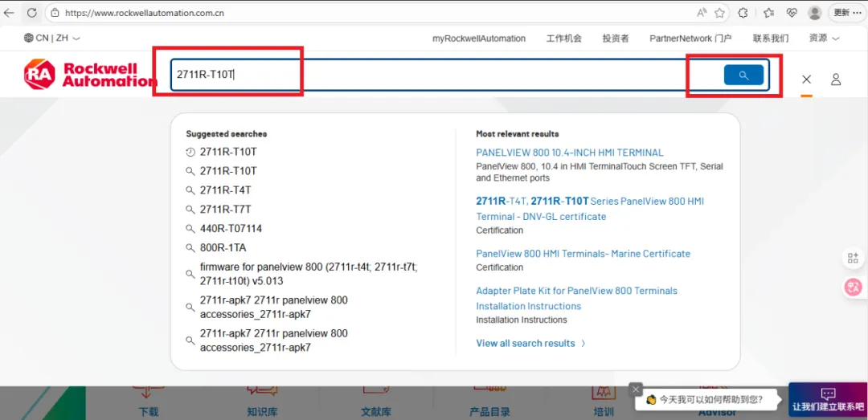This screenshot has height=420, width=868.
Task: Open the 文献库 shortcut
Action: pyautogui.click(x=376, y=412)
